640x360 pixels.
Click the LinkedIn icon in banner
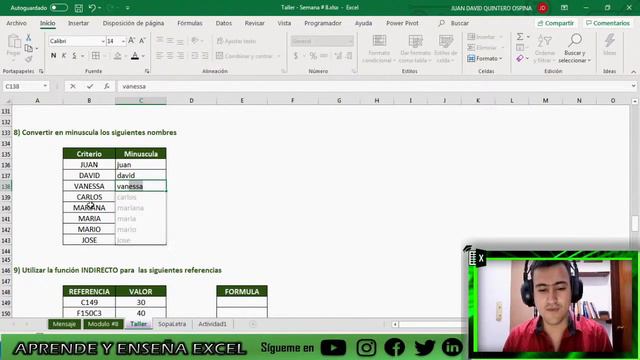[452, 347]
